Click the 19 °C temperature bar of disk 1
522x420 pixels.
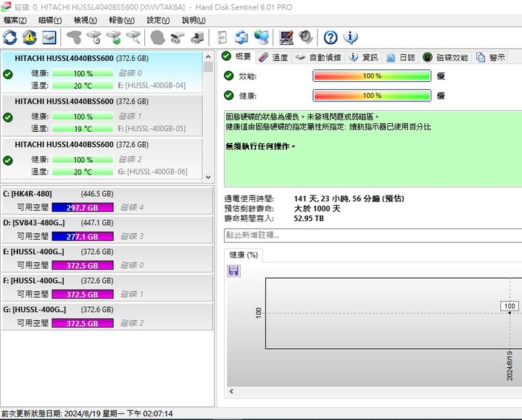[83, 129]
